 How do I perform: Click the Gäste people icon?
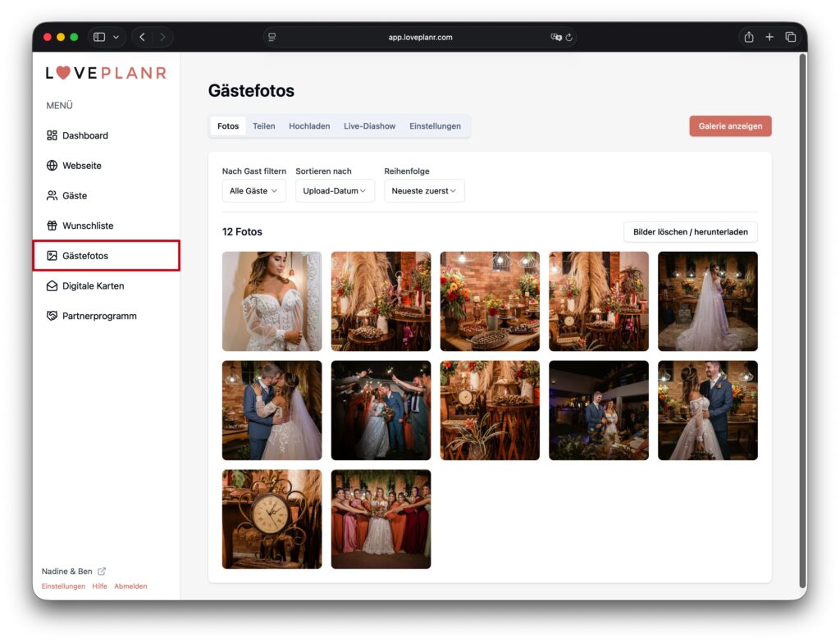[52, 195]
